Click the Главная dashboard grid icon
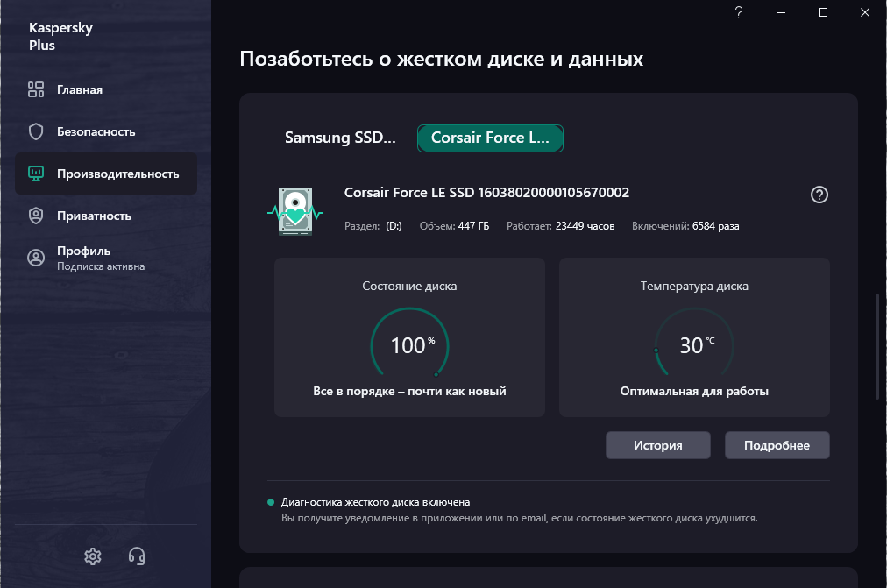Viewport: 887px width, 588px height. click(x=36, y=89)
